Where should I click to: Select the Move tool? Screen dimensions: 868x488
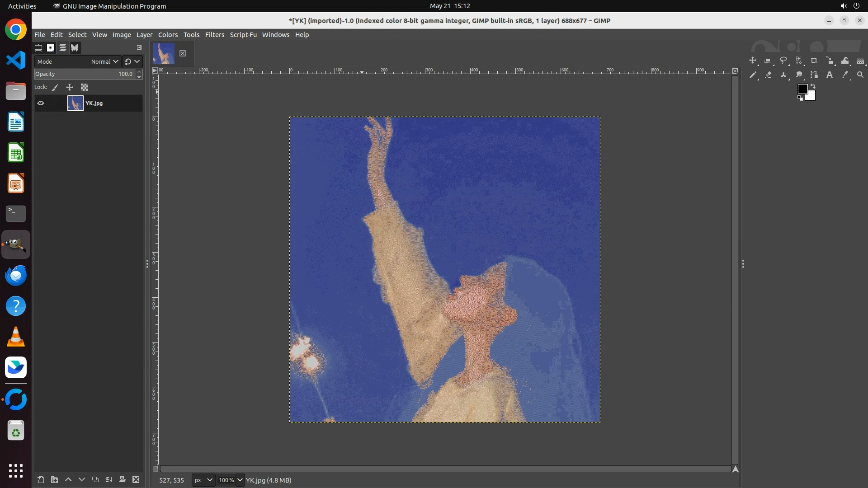pos(753,61)
